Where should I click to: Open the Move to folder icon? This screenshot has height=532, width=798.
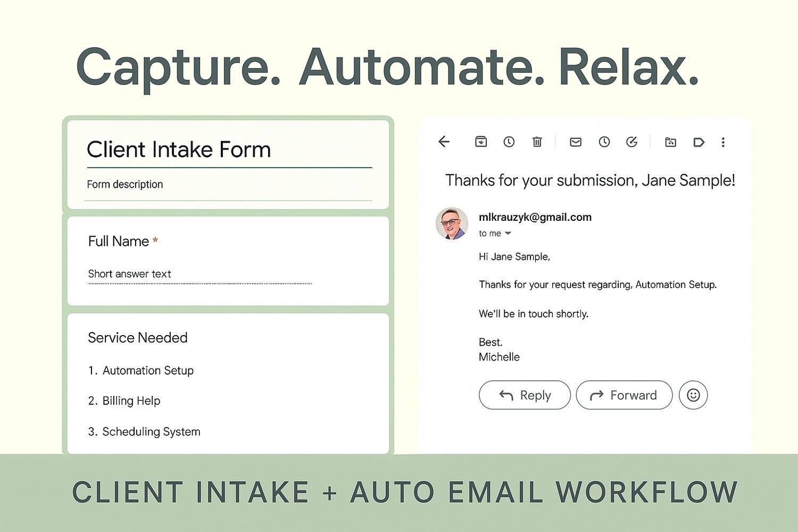click(x=671, y=142)
